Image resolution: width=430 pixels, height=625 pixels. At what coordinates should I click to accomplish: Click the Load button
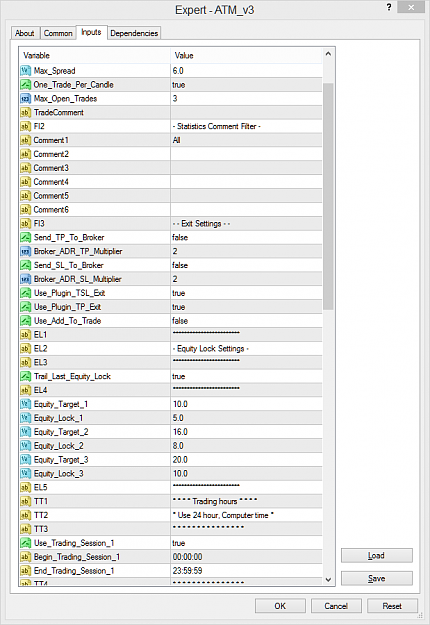pos(377,556)
